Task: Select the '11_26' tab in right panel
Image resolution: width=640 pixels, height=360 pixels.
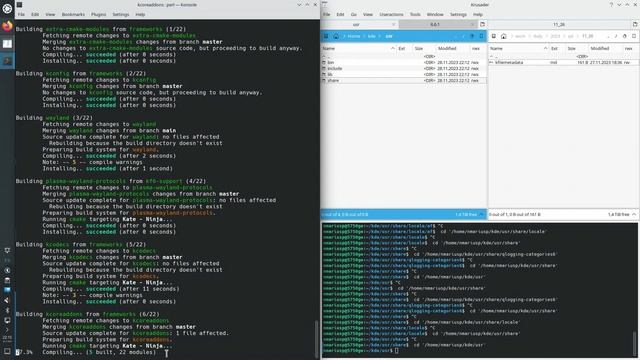Action: pyautogui.click(x=559, y=24)
